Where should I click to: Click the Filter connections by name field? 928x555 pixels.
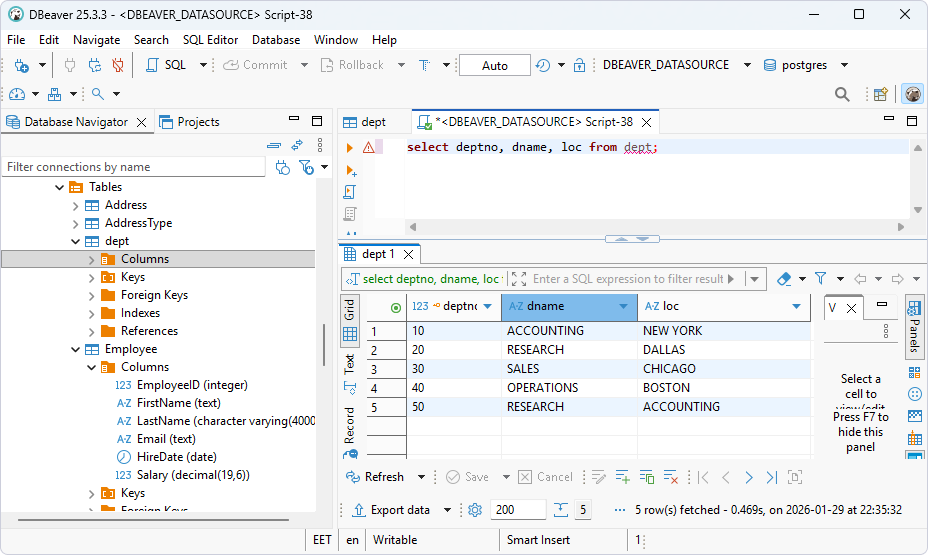(134, 167)
